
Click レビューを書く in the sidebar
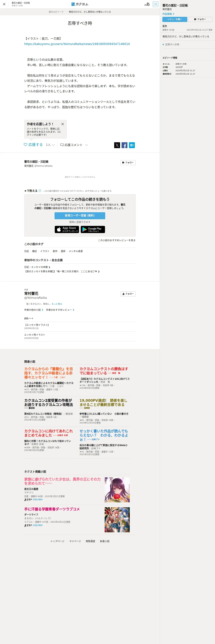point(175,19)
